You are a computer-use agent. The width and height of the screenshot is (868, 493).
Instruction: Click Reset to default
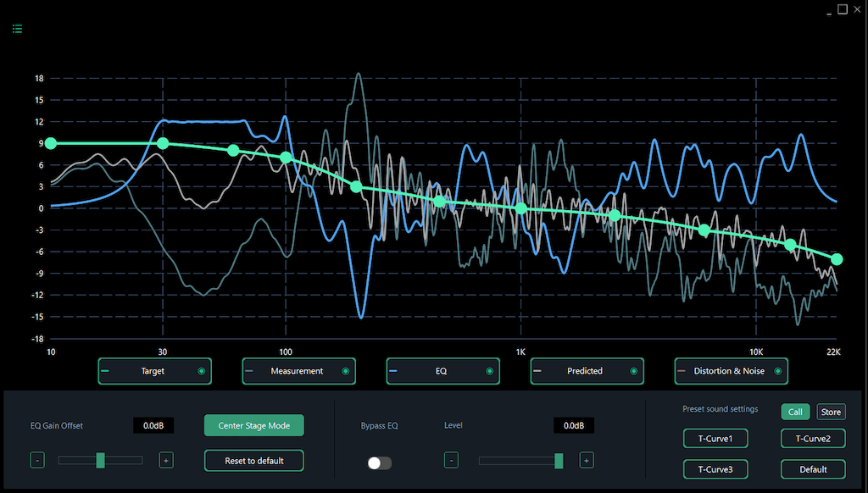pos(253,461)
